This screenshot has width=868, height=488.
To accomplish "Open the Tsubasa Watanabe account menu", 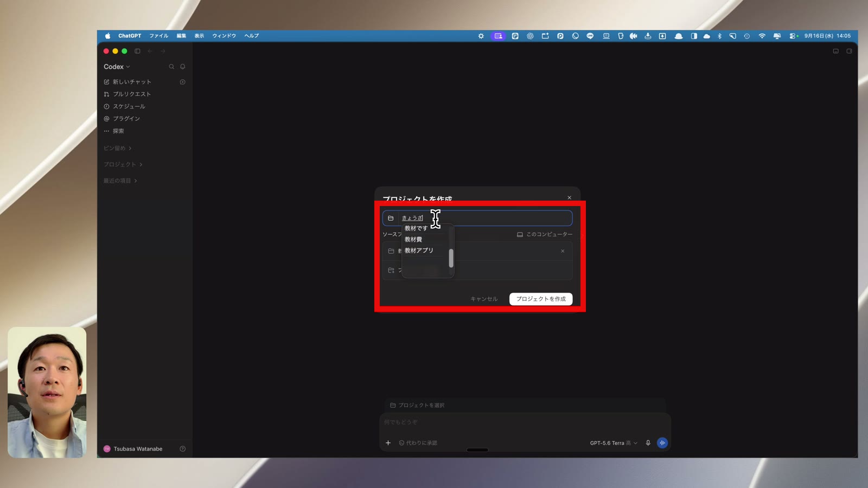I will (x=133, y=449).
